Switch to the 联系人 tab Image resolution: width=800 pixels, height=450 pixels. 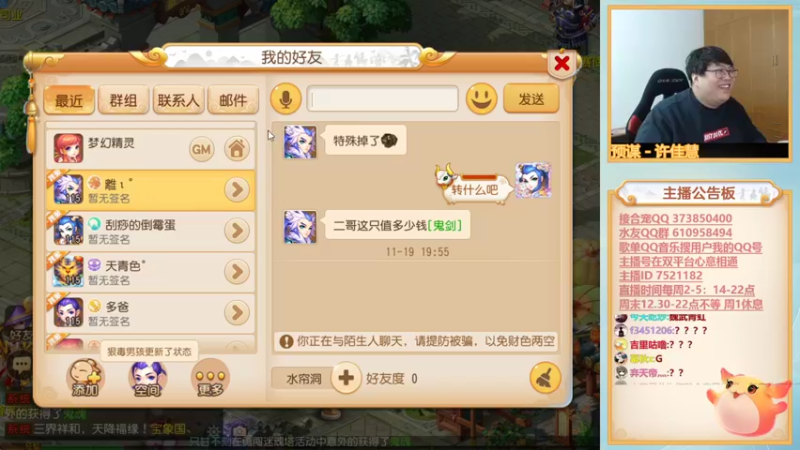click(179, 100)
